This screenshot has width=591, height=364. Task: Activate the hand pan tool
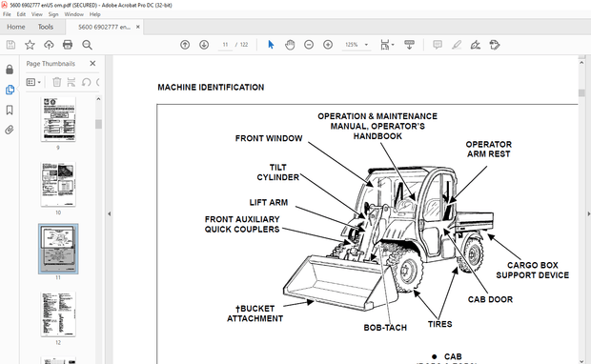click(x=290, y=45)
